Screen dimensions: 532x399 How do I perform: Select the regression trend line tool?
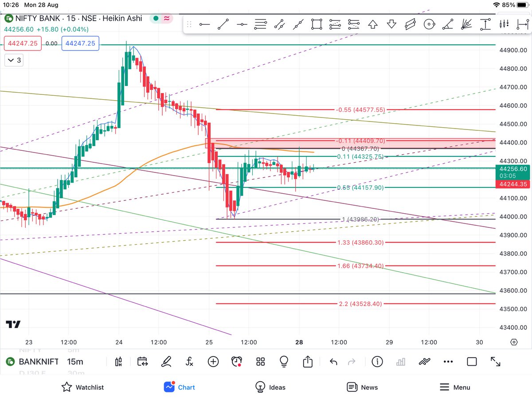coord(298,24)
